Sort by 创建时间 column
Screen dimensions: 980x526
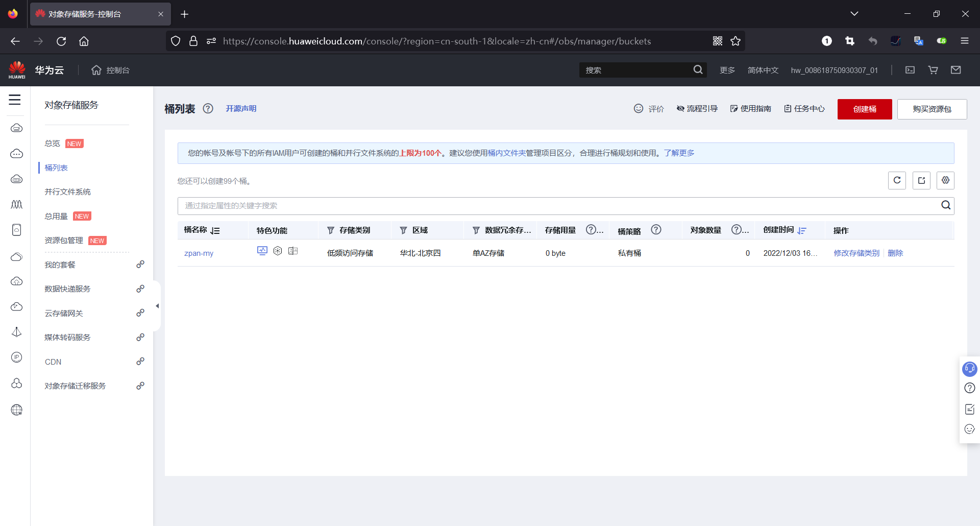point(802,231)
